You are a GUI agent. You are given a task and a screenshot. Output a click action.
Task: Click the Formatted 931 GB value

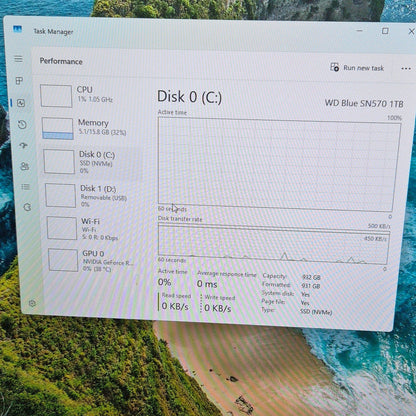[311, 286]
